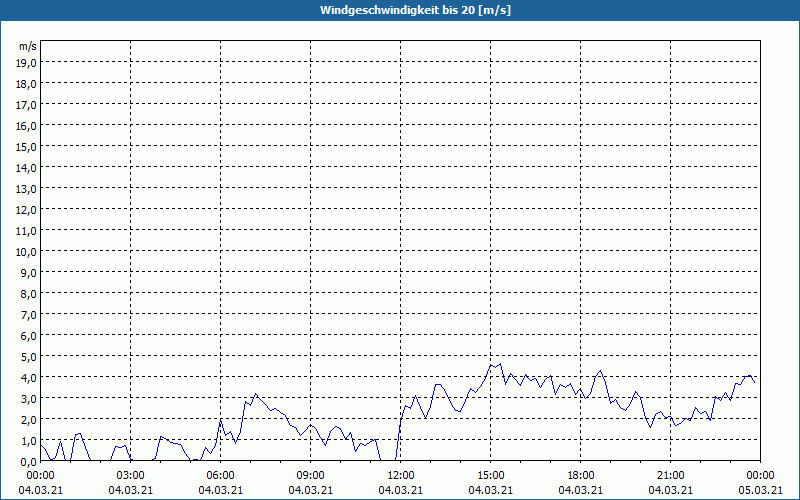Click the '2,0' y-axis label
The height and width of the screenshot is (500, 800).
point(28,419)
